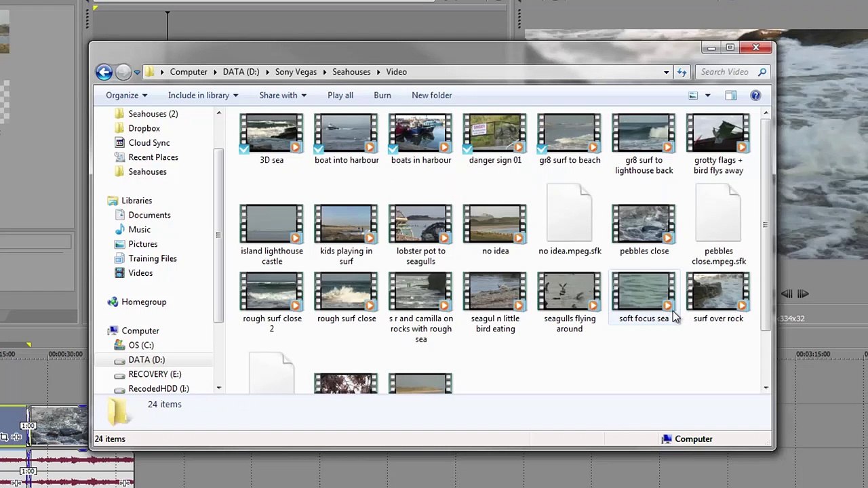Toggle the preview pane button

(730, 96)
